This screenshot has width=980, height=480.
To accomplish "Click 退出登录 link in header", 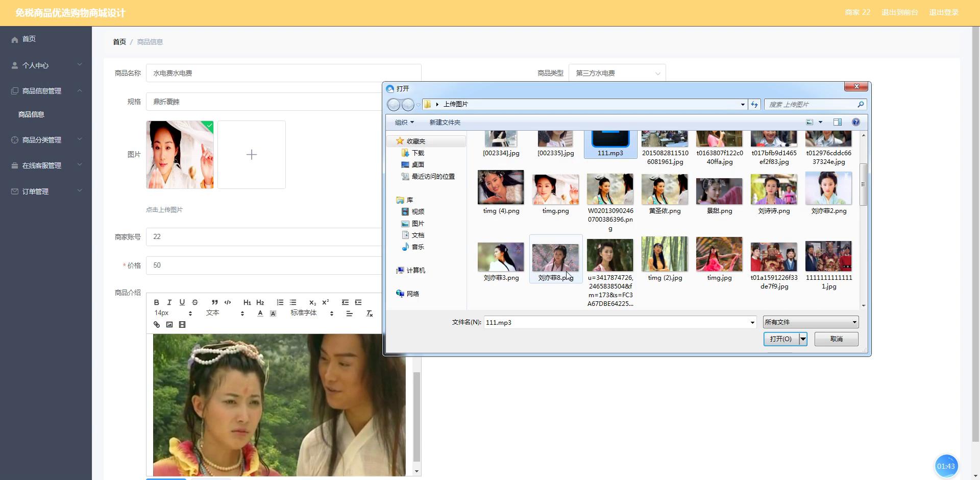I will pos(943,12).
